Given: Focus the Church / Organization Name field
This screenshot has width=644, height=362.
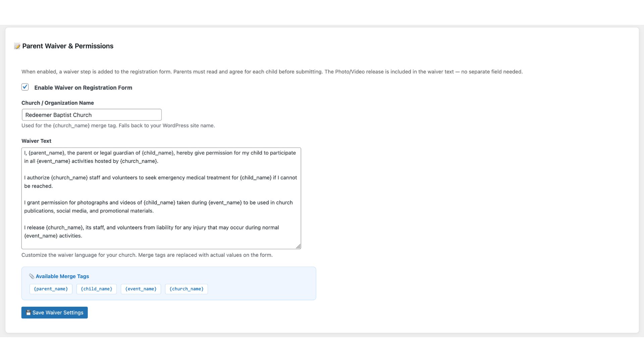Looking at the screenshot, I should point(92,115).
